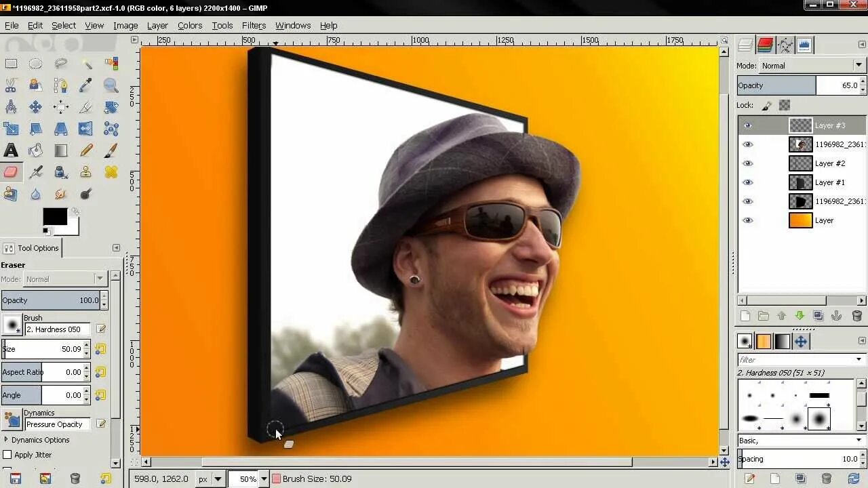Select the Pencil tool
This screenshot has width=868, height=488.
click(86, 150)
